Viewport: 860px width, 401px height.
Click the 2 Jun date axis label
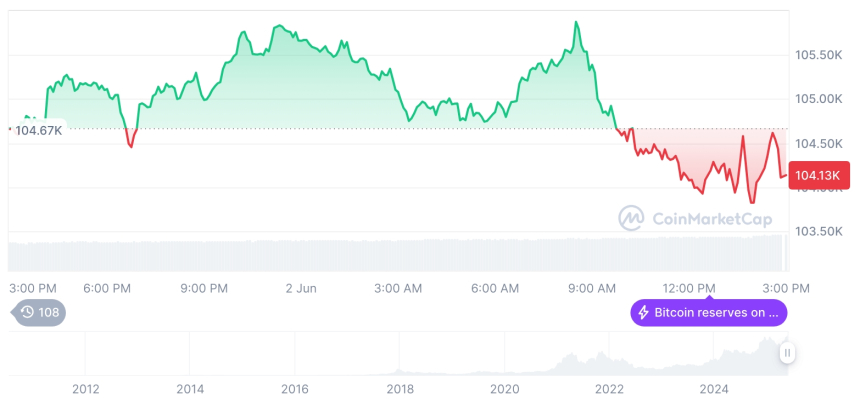[x=301, y=288]
